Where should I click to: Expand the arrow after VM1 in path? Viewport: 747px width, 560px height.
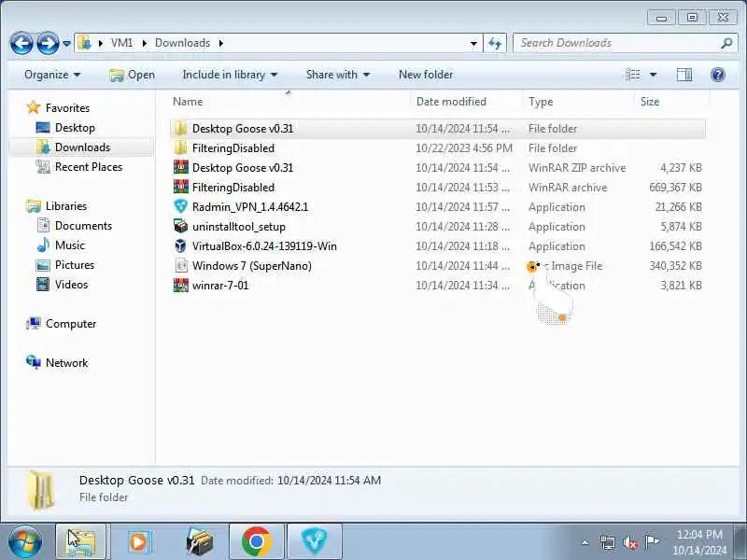pos(144,43)
